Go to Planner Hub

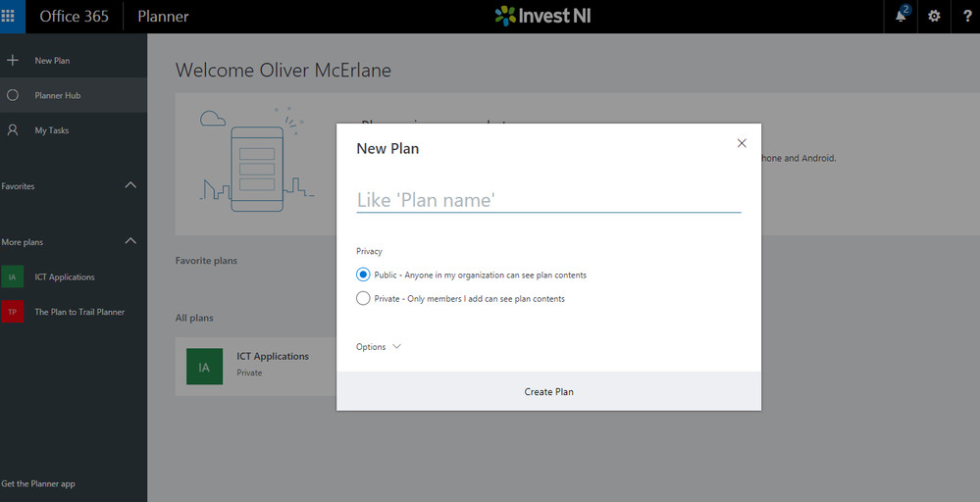(74, 95)
